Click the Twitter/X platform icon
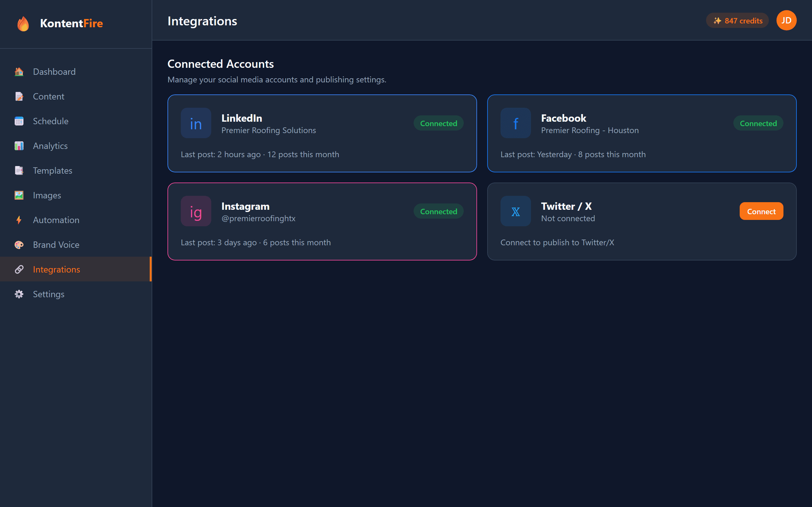812x507 pixels. tap(515, 211)
